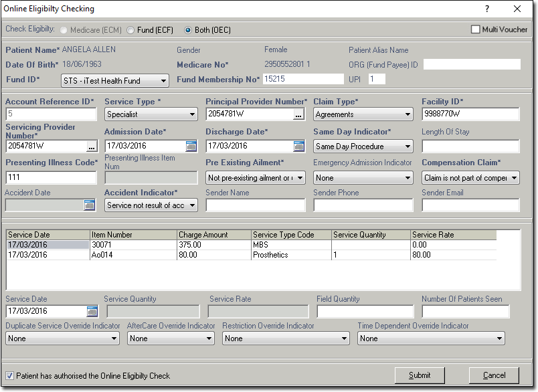Image resolution: width=538 pixels, height=392 pixels.
Task: Open the Claim Type dropdown
Action: (x=407, y=114)
